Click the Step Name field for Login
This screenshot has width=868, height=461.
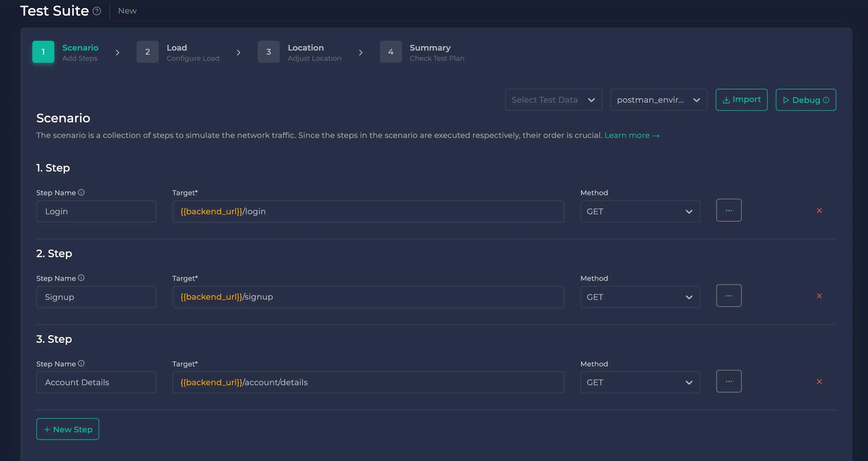click(x=96, y=211)
